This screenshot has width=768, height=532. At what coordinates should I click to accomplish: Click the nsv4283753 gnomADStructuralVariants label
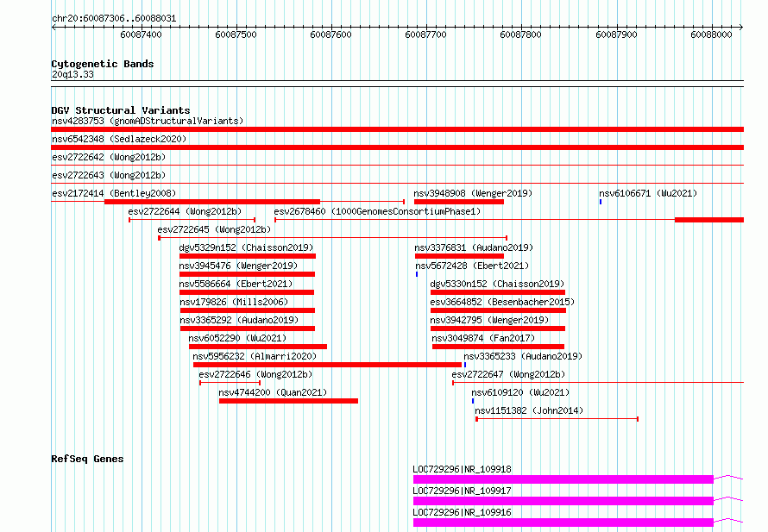pos(148,121)
